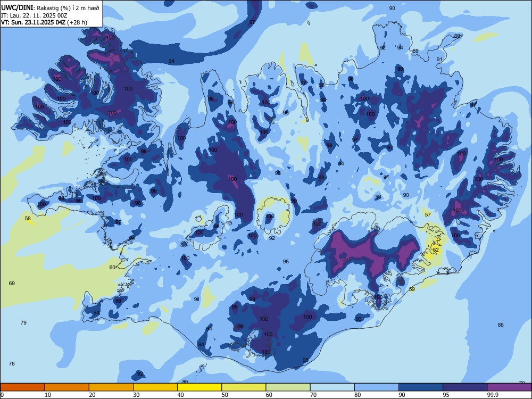Click the indigo 95–99.9 legend swatch
Screen dimensions: 532x399
[x=465, y=387]
